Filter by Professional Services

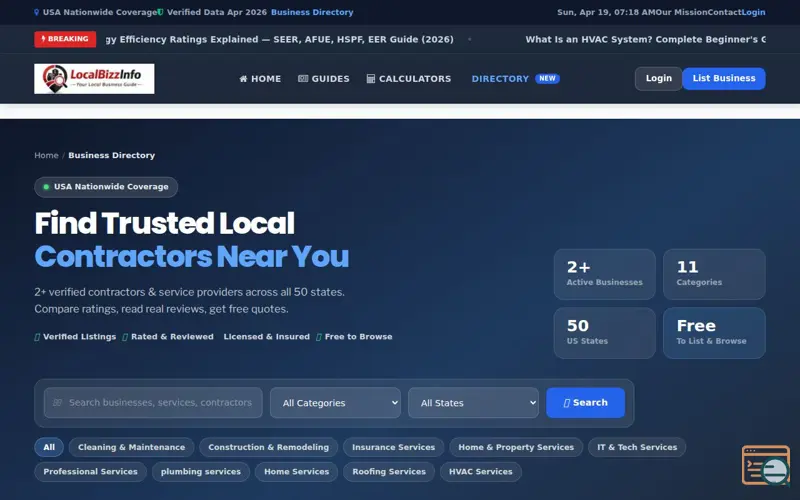[90, 472]
